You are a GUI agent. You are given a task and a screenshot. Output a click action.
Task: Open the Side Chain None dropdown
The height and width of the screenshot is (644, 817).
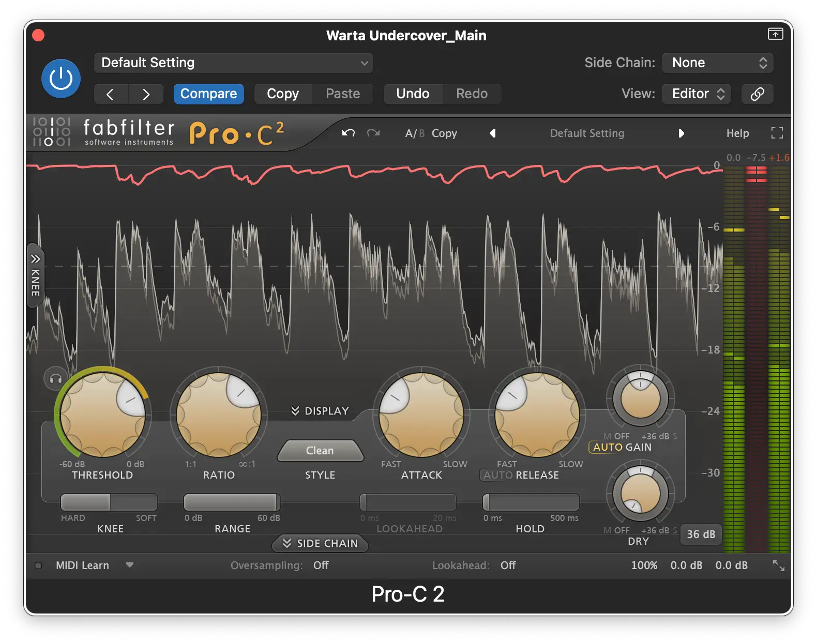[717, 63]
